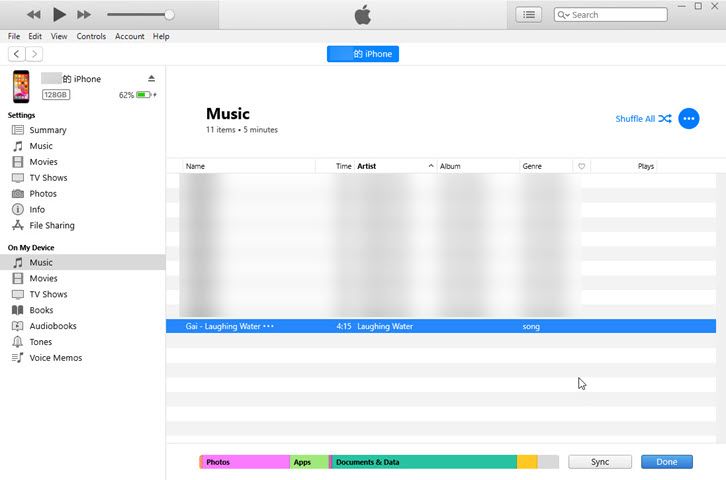Select the Gai - Laughing Water song row
The height and width of the screenshot is (480, 726).
[441, 326]
